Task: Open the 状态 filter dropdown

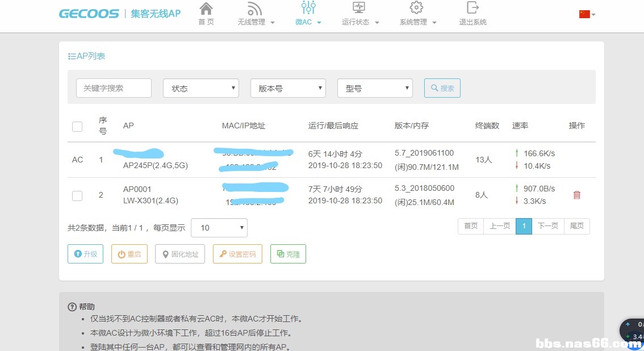Action: [201, 88]
